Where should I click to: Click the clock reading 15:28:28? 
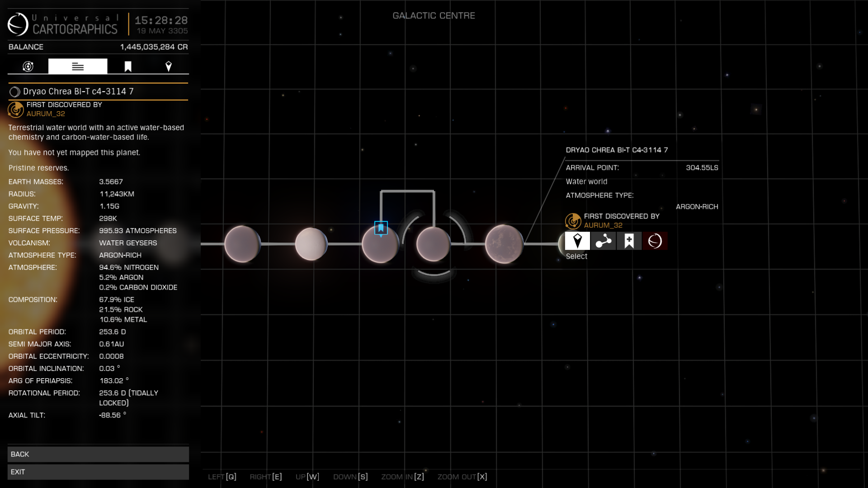coord(161,20)
